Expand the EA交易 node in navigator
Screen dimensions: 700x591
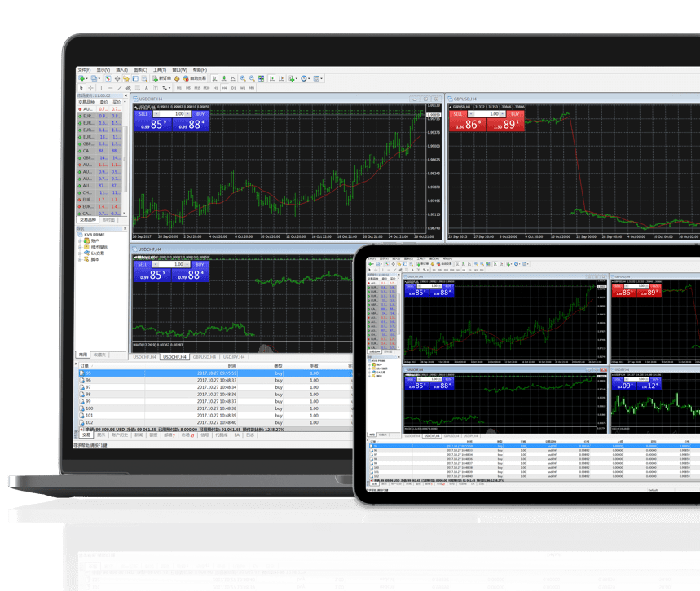(81, 254)
